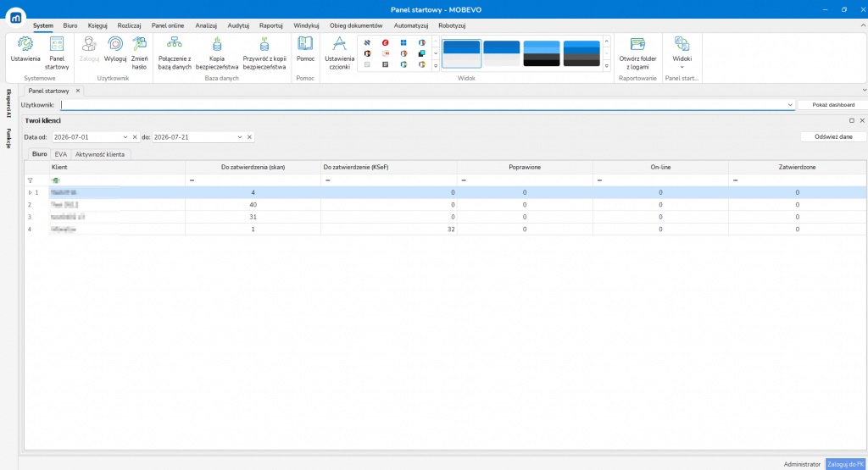Image resolution: width=868 pixels, height=470 pixels.
Task: Click Administrator in status bar
Action: [802, 464]
